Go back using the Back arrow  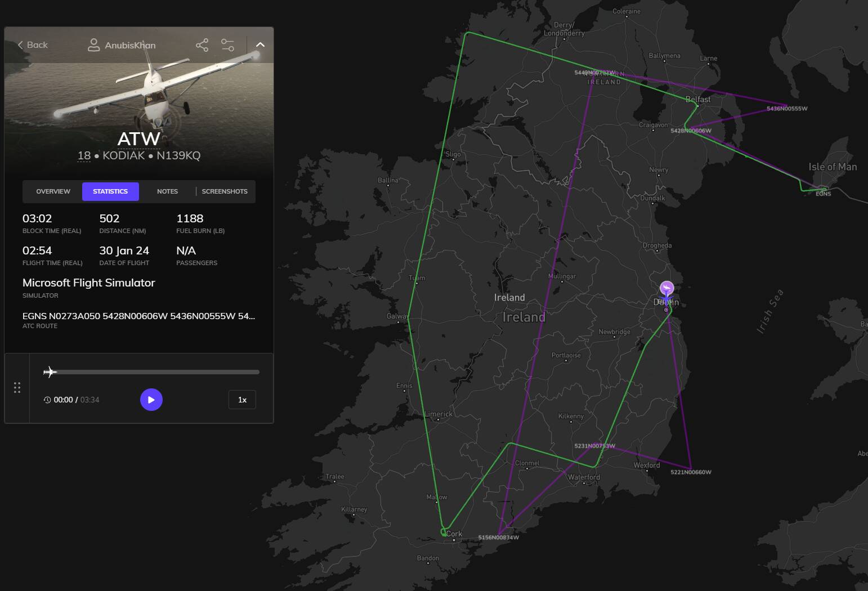click(33, 45)
